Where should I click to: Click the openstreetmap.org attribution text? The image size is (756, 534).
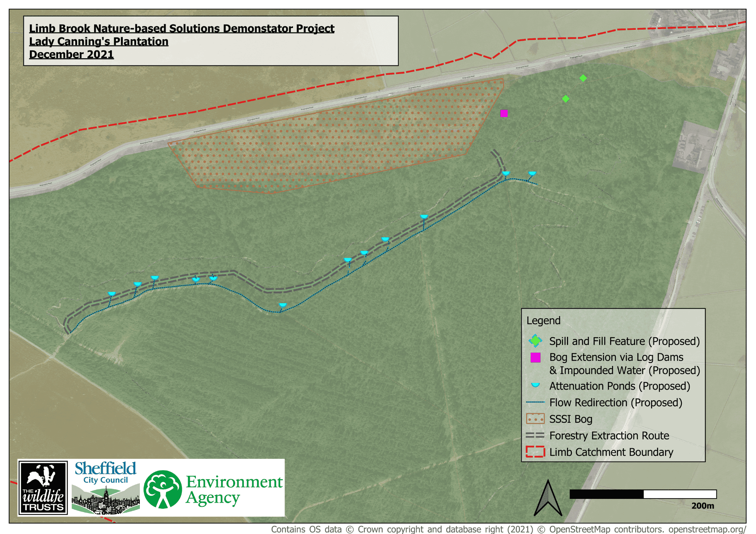click(x=707, y=529)
